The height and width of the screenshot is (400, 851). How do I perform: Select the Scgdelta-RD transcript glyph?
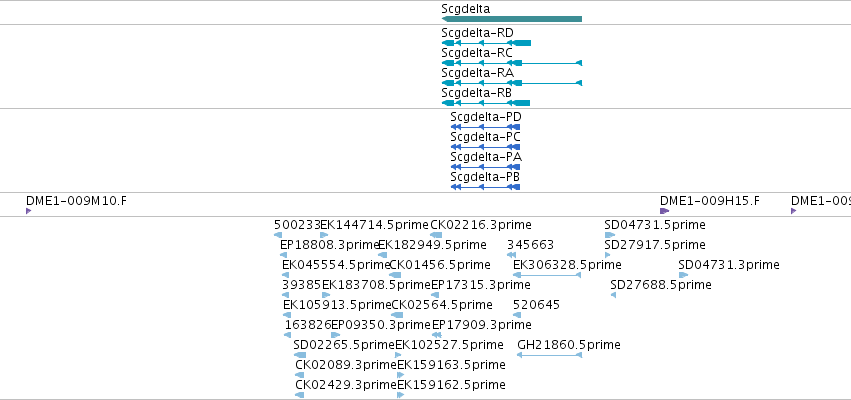pos(486,43)
